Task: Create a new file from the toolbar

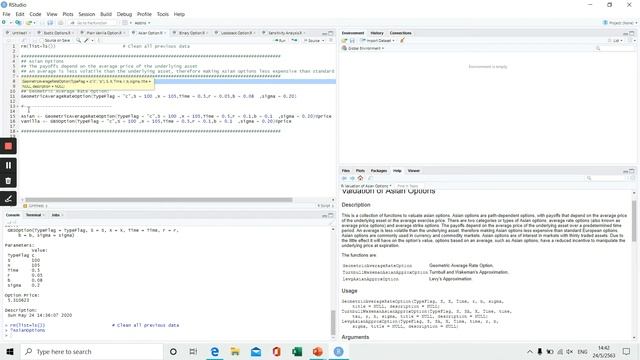Action: 4,23
